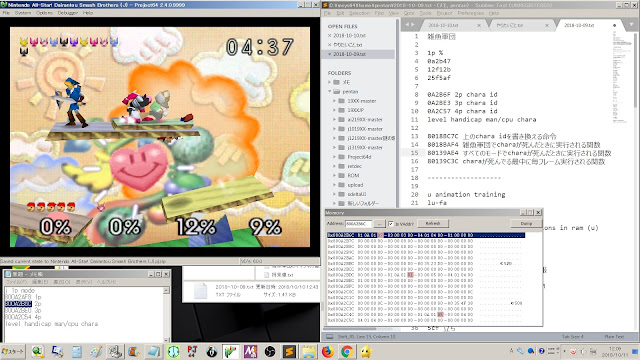The image size is (640, 360).
Task: Click Sublime Text panel switcher icon in status bar
Action: (x=329, y=337)
